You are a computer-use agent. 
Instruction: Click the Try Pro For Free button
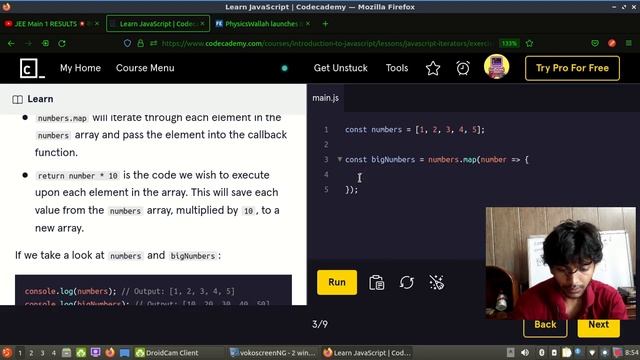[572, 68]
